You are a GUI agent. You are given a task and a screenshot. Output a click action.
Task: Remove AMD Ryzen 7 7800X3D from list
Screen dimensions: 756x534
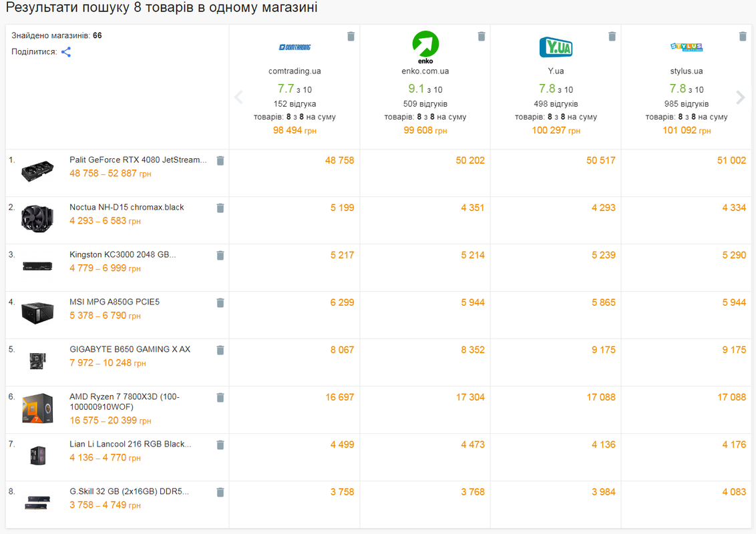[x=220, y=397]
